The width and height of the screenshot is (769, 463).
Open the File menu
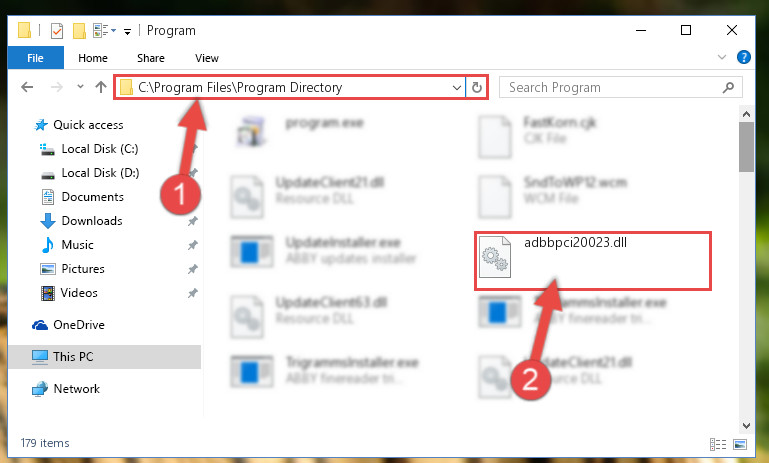[x=35, y=58]
